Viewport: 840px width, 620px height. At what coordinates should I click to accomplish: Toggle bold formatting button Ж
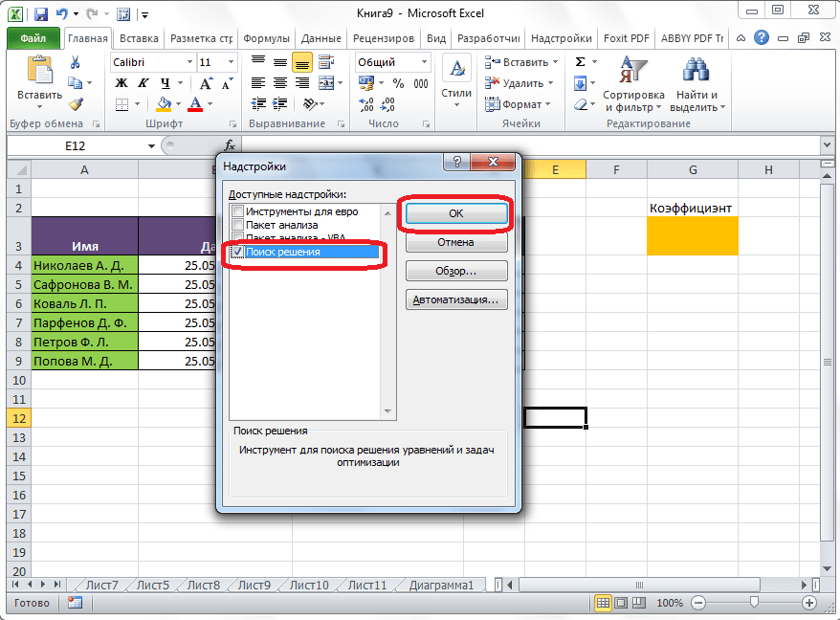coord(122,83)
